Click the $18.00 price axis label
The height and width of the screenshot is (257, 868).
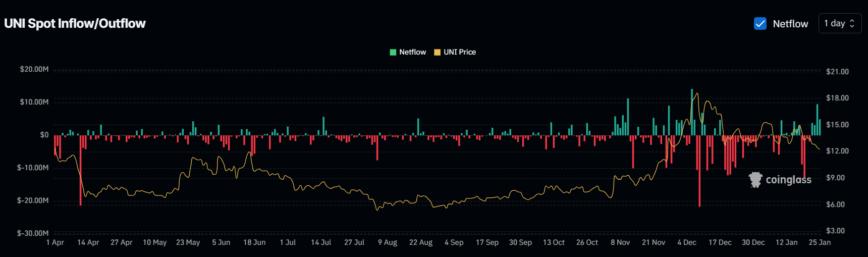[837, 98]
